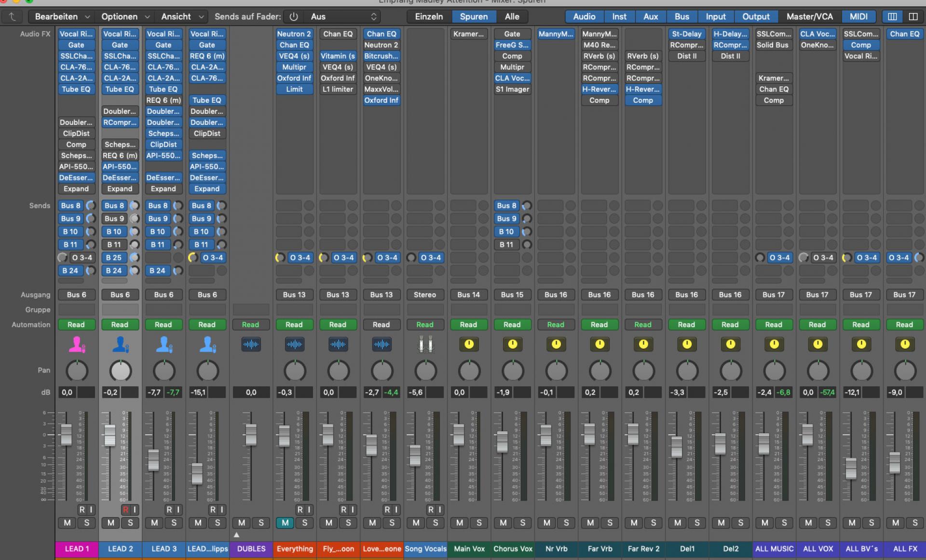This screenshot has width=926, height=560.
Task: Click the Bus 8 send knob on LEAD 1
Action: (x=91, y=205)
